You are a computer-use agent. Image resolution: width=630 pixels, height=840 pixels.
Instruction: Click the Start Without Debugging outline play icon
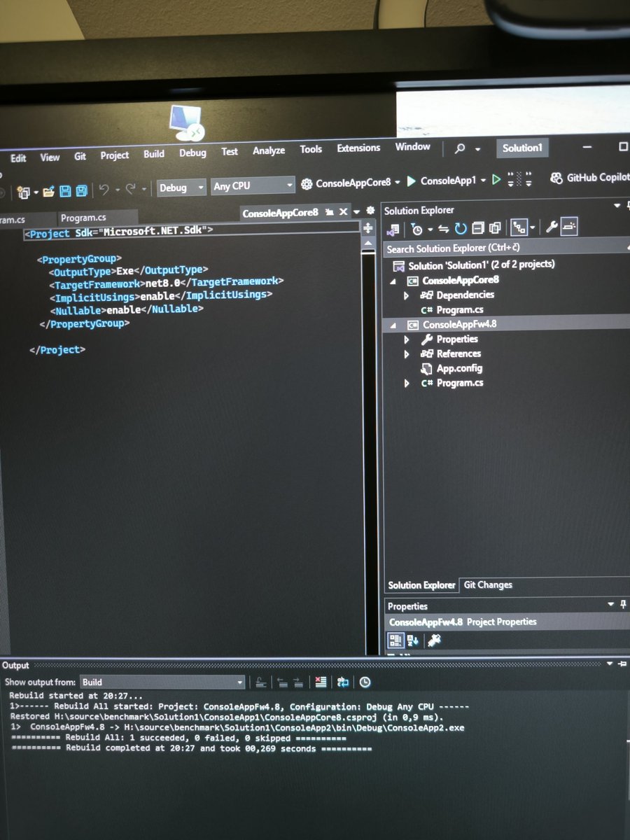pos(496,180)
